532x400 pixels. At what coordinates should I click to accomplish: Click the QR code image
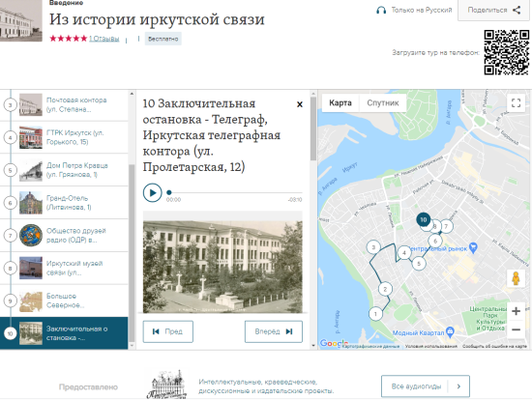[x=507, y=52]
